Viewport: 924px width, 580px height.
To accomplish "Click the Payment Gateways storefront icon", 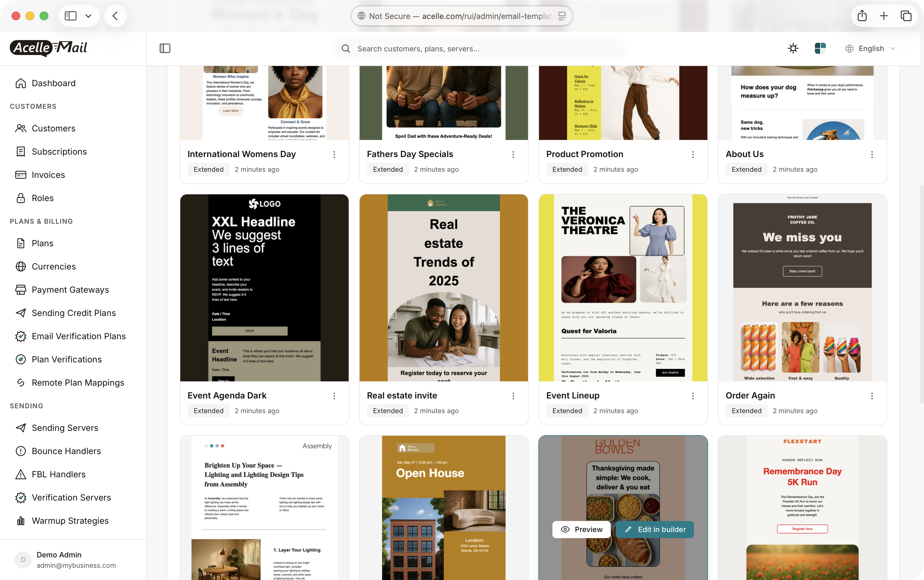I will tap(21, 290).
